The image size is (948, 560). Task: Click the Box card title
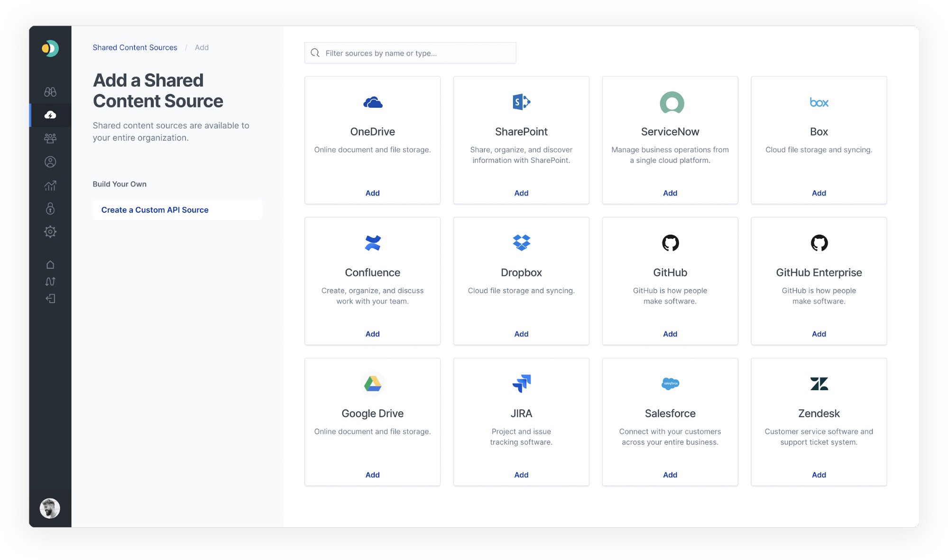[x=819, y=131]
